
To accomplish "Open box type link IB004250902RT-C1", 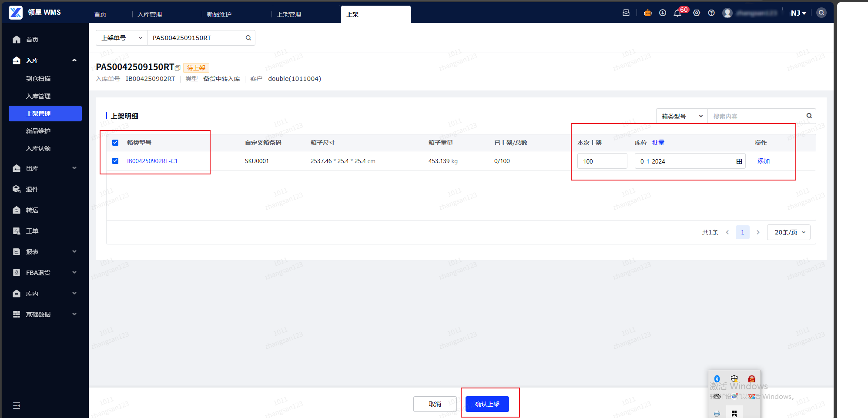I will (x=152, y=161).
